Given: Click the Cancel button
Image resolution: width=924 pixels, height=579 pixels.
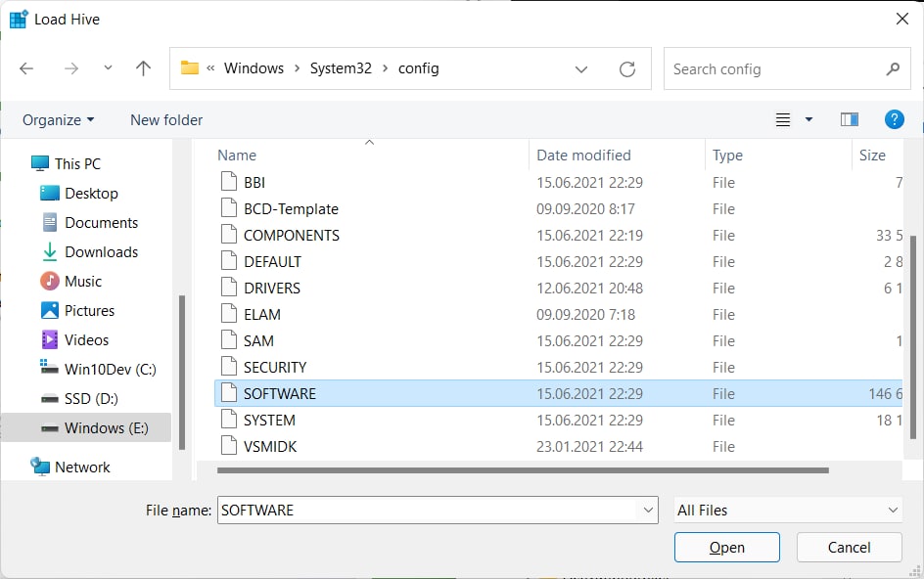Looking at the screenshot, I should [849, 547].
